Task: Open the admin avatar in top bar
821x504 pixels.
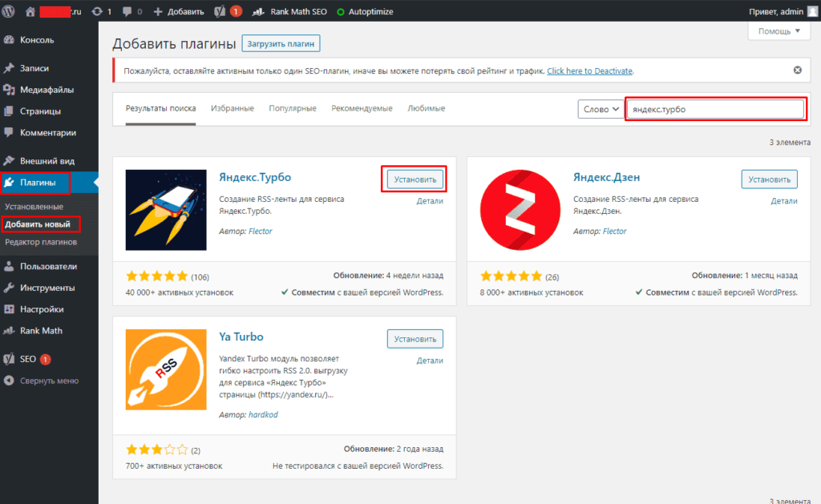Action: coord(813,11)
